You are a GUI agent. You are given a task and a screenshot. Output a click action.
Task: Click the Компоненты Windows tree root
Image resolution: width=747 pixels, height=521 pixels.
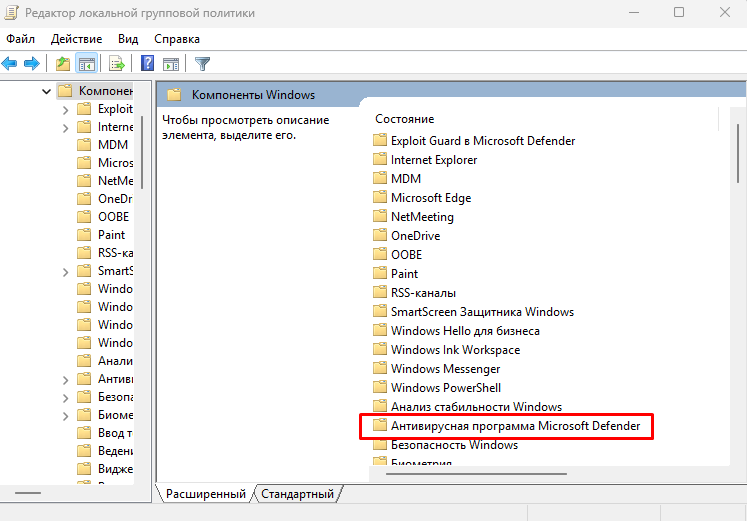(x=95, y=90)
